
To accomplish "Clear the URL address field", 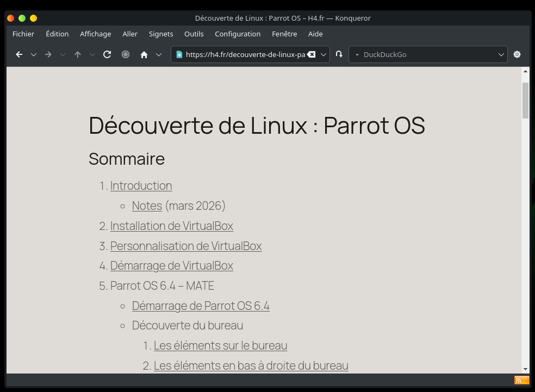I will 311,54.
